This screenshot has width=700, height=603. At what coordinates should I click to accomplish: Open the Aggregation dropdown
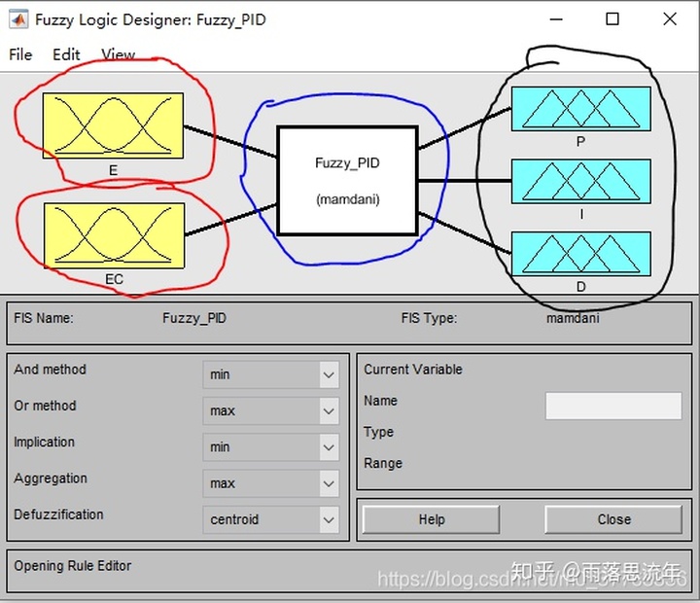(x=270, y=483)
